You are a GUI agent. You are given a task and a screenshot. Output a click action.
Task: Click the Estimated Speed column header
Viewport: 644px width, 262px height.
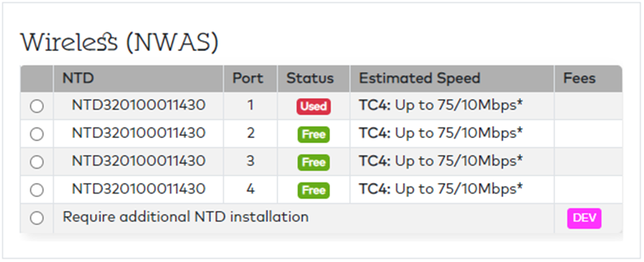click(x=420, y=78)
